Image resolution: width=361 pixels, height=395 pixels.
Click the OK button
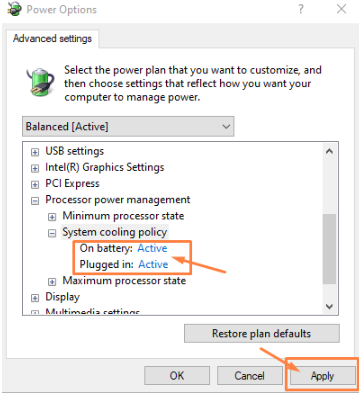point(177,376)
